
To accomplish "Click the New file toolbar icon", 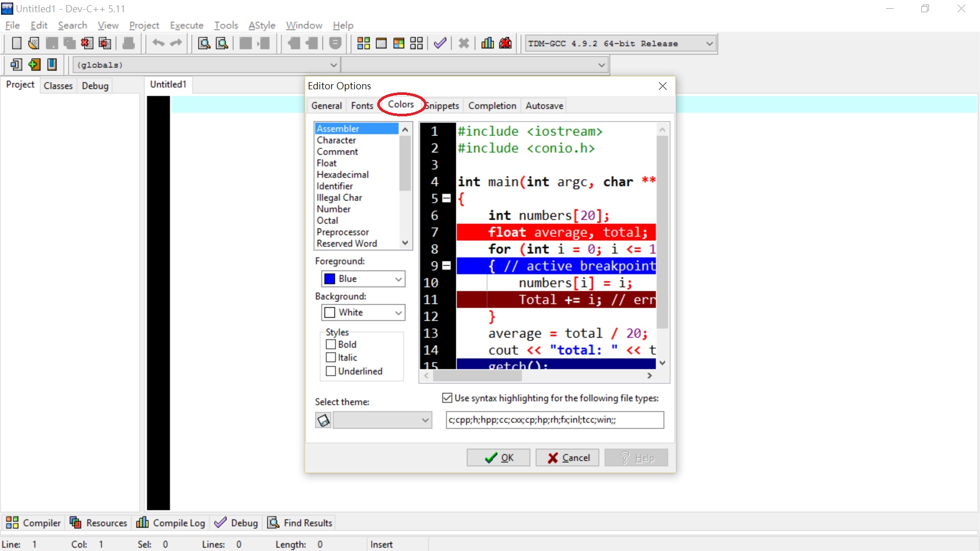I will pos(16,43).
